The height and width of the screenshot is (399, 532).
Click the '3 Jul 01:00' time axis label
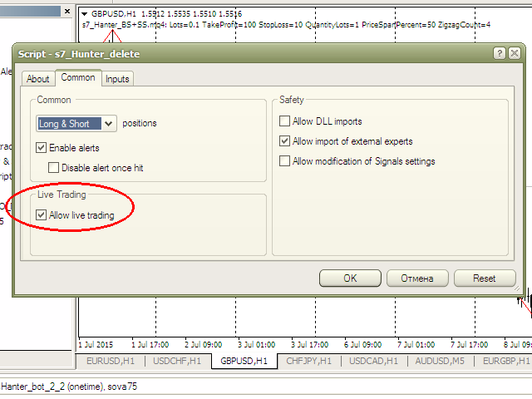[x=256, y=345]
